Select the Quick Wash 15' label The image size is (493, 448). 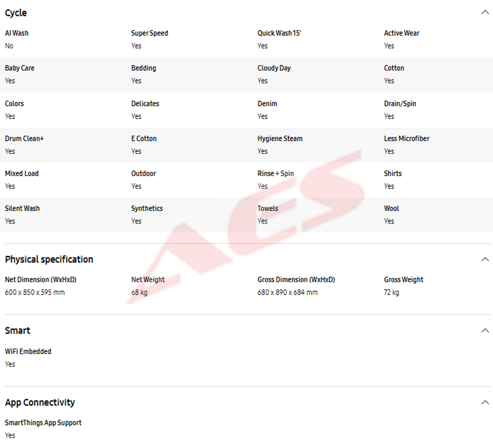tap(279, 33)
